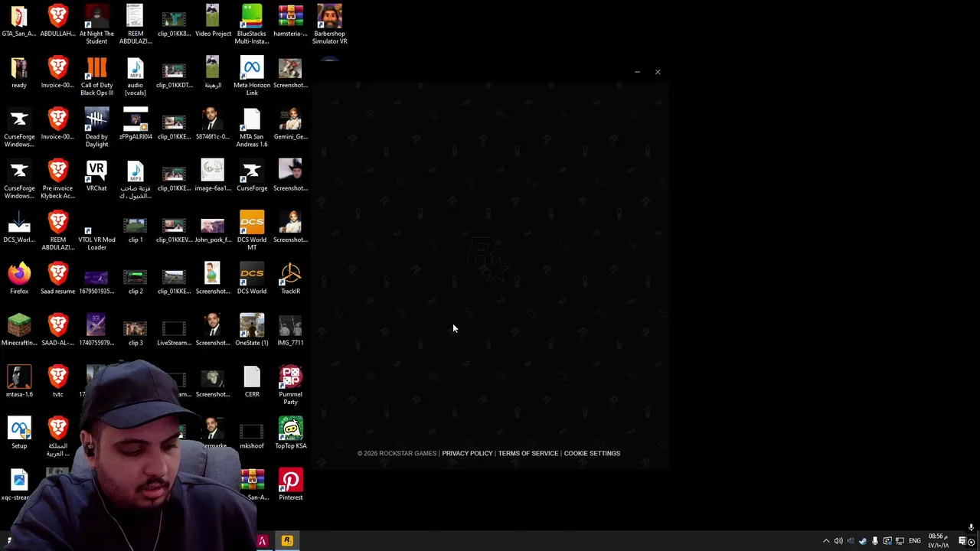The image size is (980, 551).
Task: Select the mtasa-1.6 installer icon
Action: 19,380
